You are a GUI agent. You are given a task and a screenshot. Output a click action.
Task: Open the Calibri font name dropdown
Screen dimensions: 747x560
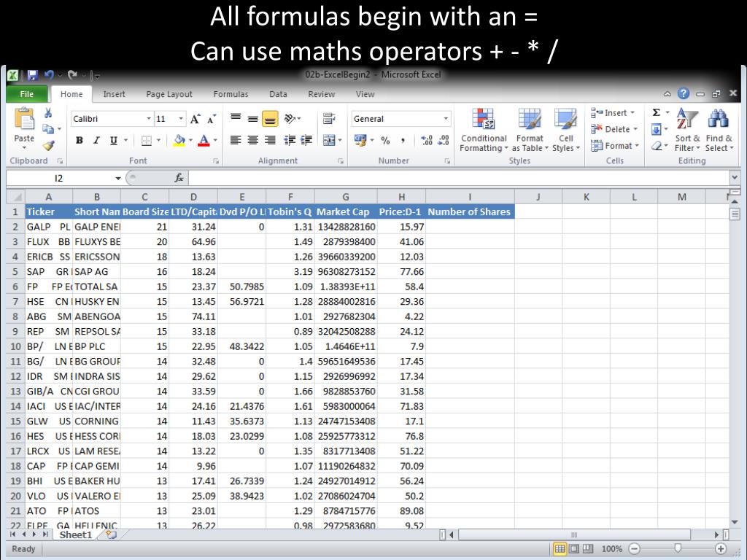coord(149,119)
